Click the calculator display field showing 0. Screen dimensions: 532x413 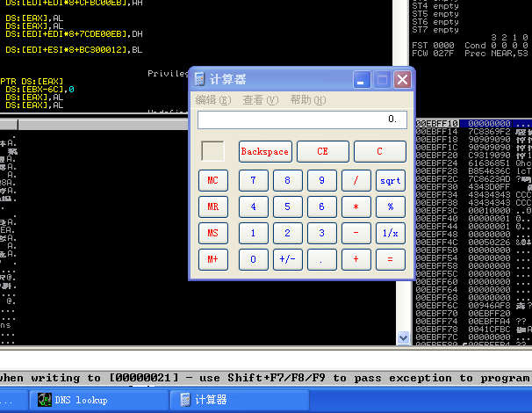pos(302,120)
